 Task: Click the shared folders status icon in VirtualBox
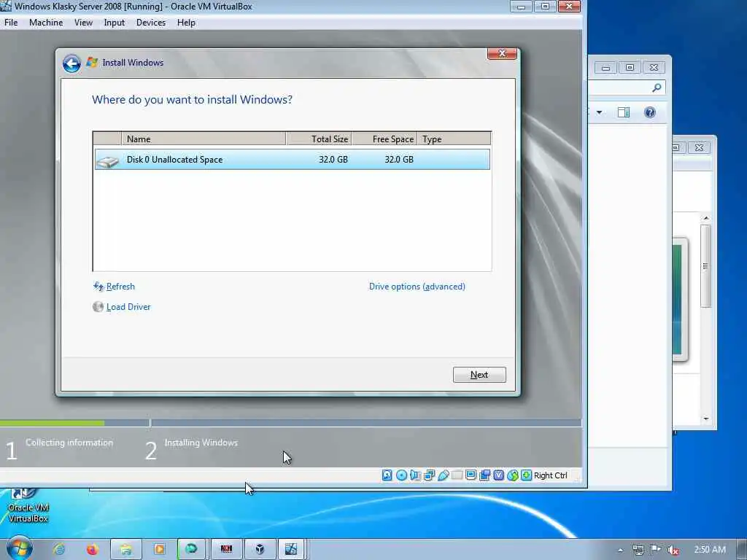pyautogui.click(x=457, y=475)
